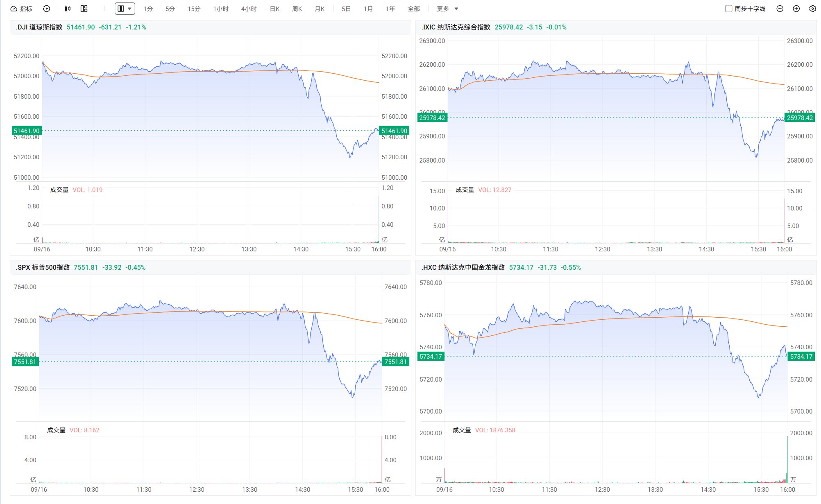Click the .DJI 道琼斯指数 chart title

(39, 27)
